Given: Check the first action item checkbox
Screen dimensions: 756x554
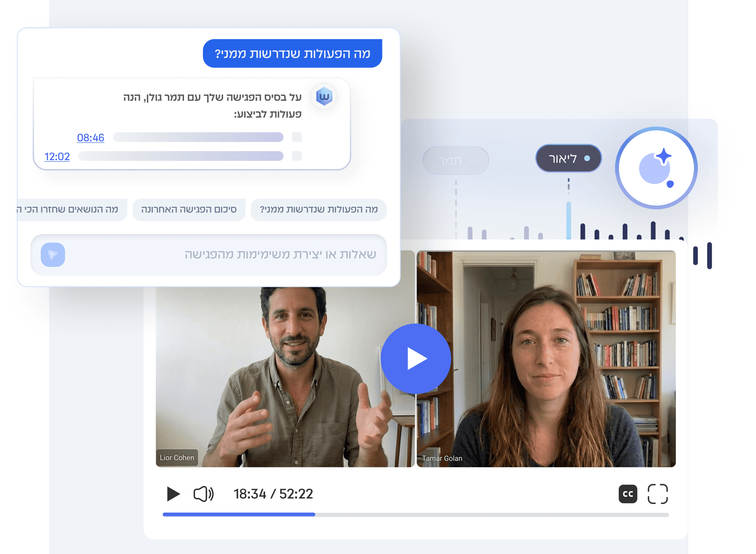Looking at the screenshot, I should 297,137.
